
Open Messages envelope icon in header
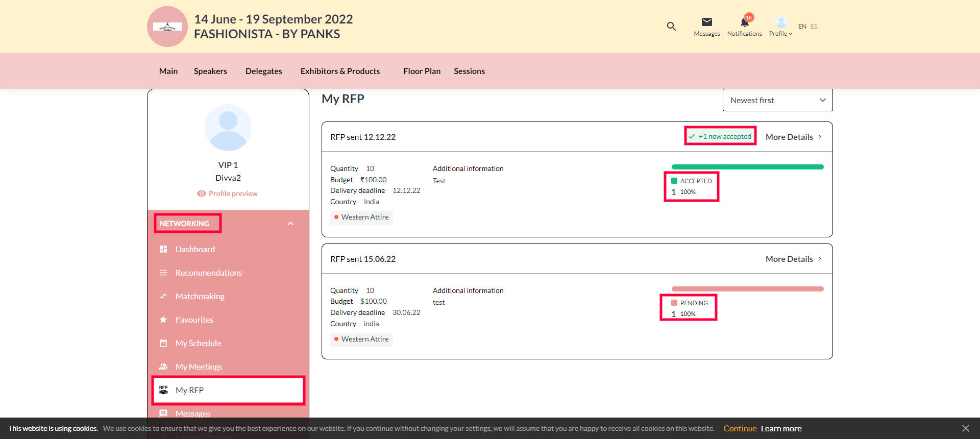[x=706, y=22]
